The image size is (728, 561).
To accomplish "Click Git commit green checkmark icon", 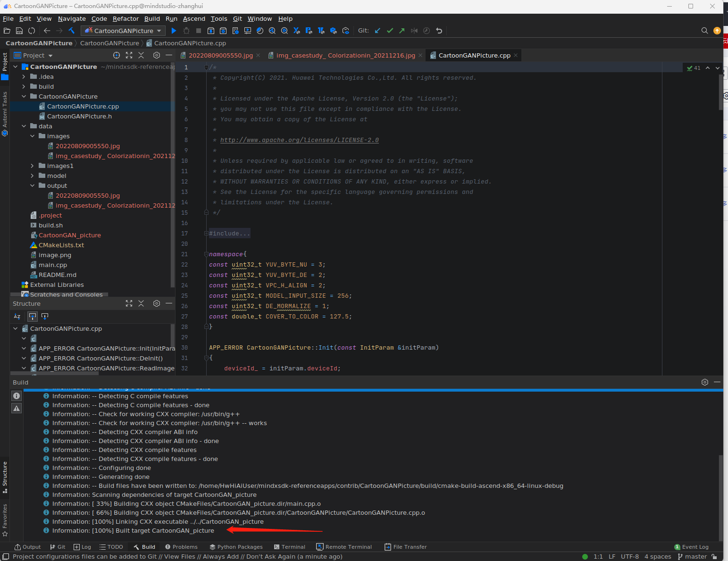I will [390, 31].
